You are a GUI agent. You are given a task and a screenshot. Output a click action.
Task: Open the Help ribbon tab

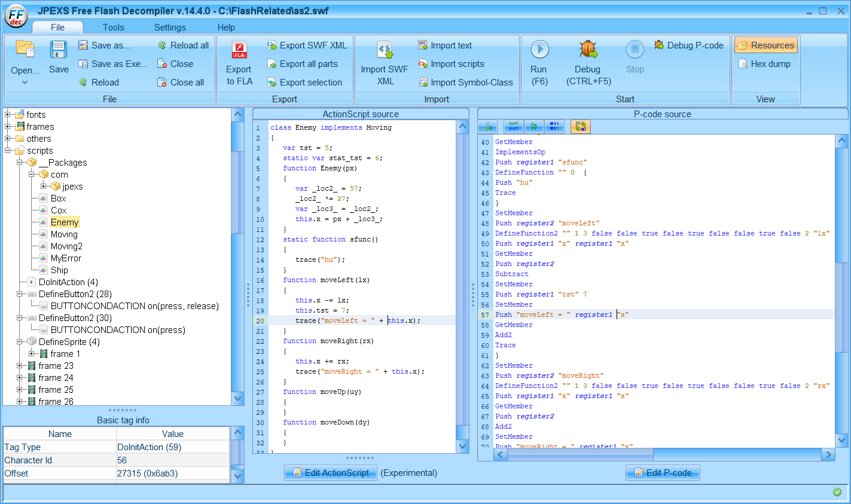tap(226, 28)
